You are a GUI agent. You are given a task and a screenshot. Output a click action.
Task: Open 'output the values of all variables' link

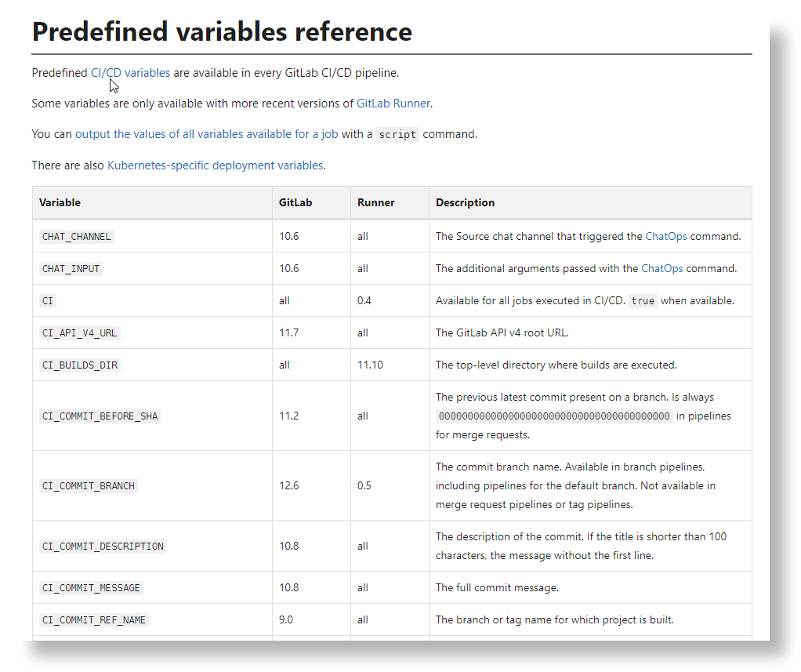pos(207,134)
